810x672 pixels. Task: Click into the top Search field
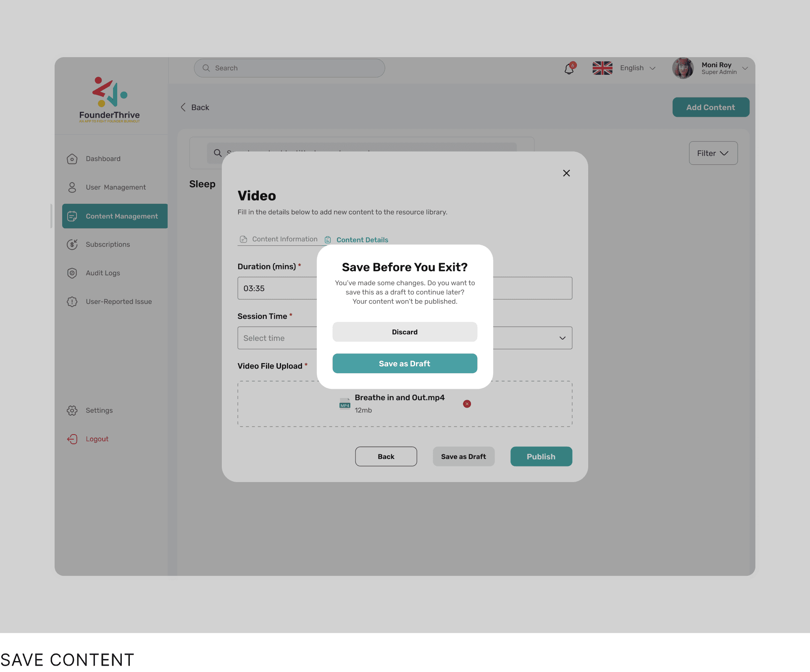[x=289, y=68]
